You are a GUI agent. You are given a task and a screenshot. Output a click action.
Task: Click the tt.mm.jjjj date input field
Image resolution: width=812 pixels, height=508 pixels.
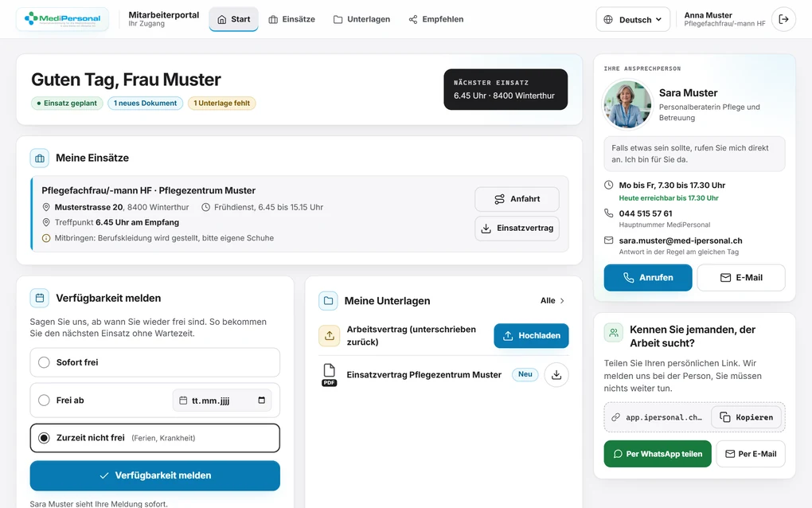222,401
